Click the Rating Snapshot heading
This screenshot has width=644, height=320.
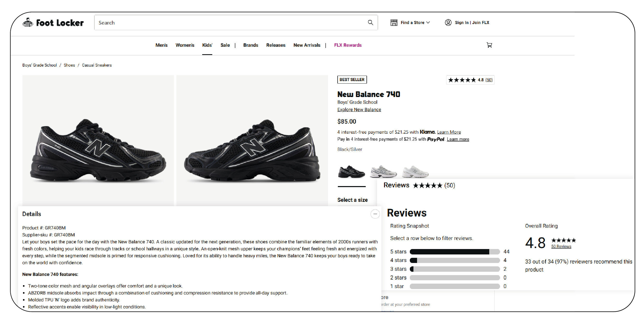[x=410, y=226]
